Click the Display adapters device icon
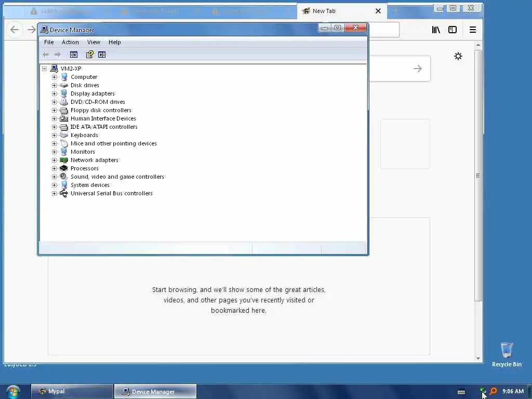 [64, 94]
